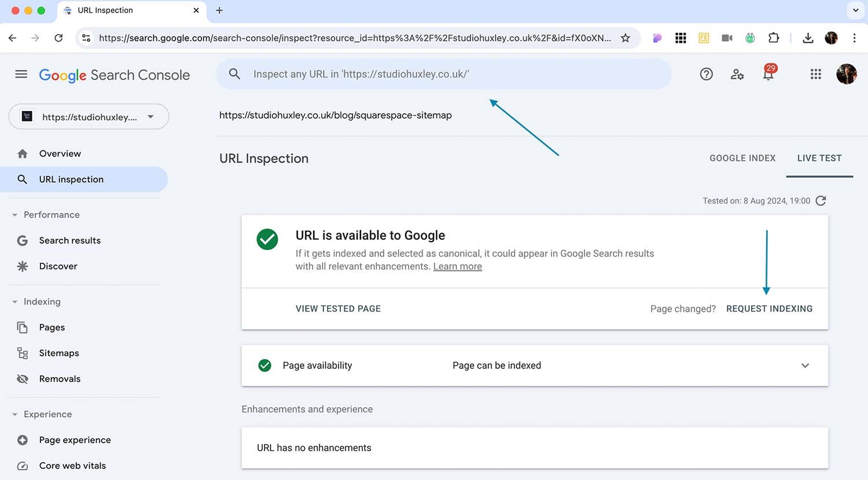Click the URL has no enhancements card
868x480 pixels.
coord(535,448)
